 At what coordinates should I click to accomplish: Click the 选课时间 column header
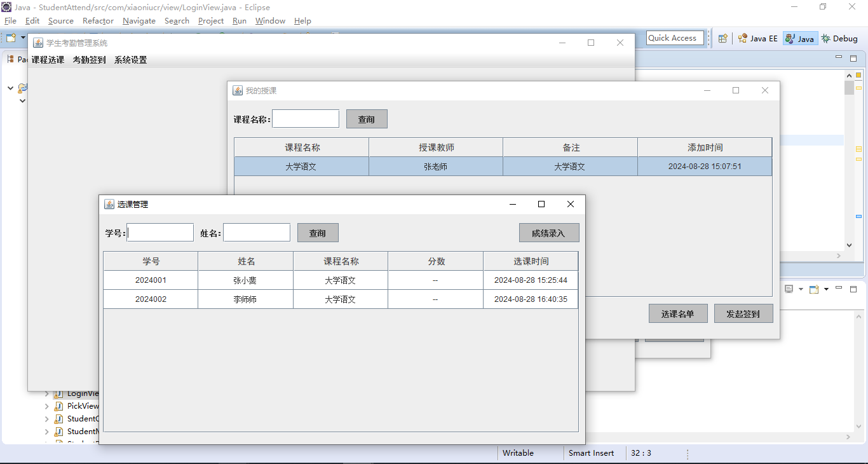pos(531,261)
